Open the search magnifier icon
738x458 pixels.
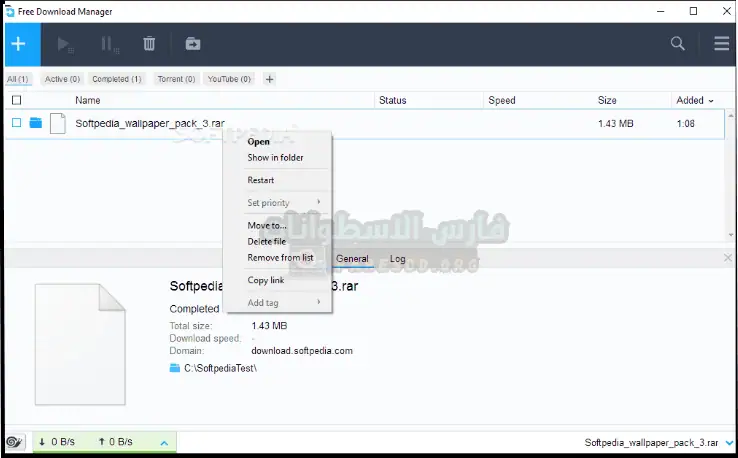pyautogui.click(x=678, y=44)
